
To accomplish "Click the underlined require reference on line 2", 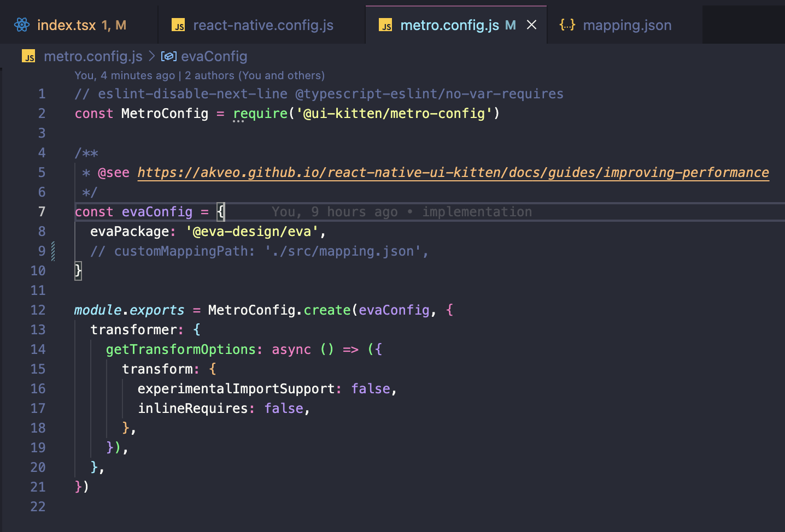I will 260,113.
